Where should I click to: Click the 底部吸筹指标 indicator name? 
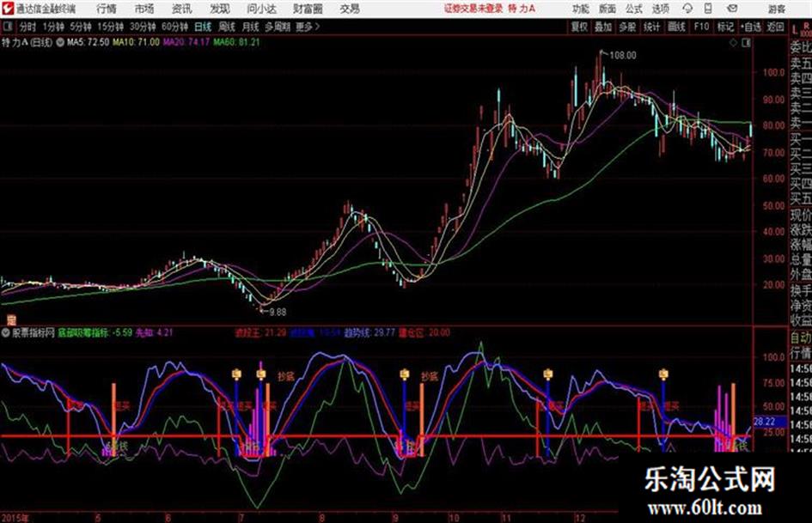click(x=82, y=332)
